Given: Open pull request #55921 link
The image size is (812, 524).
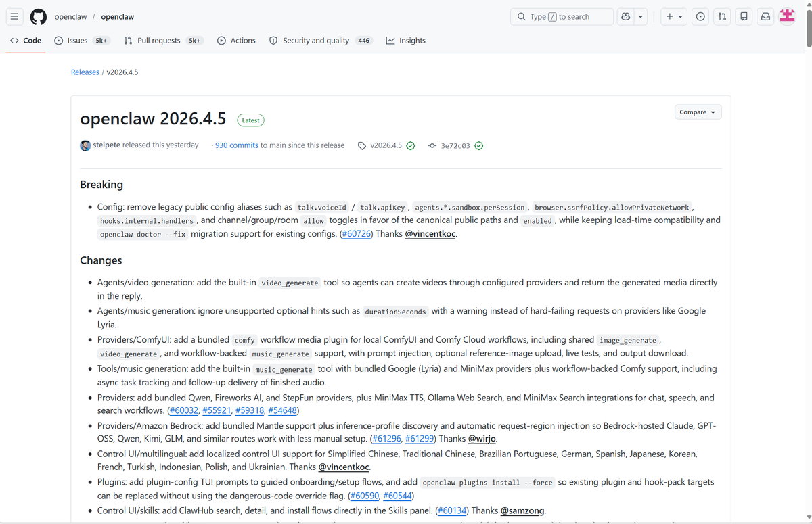Looking at the screenshot, I should (x=217, y=410).
